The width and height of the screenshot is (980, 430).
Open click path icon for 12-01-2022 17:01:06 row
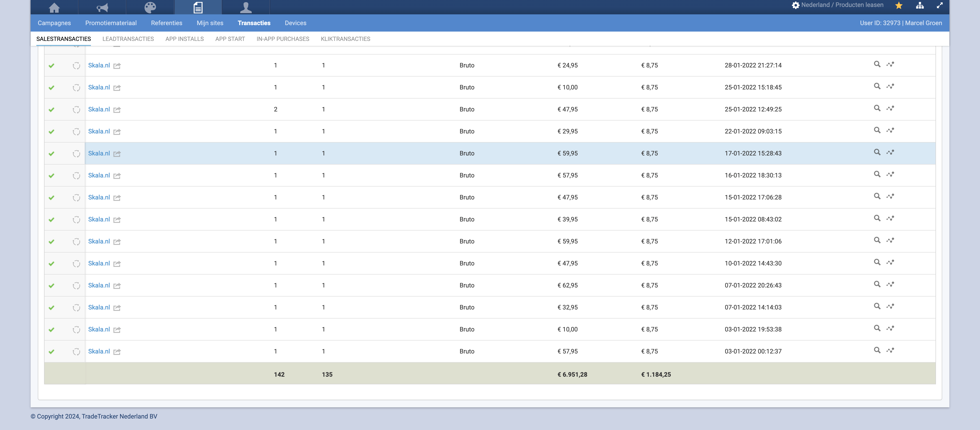[x=890, y=240]
